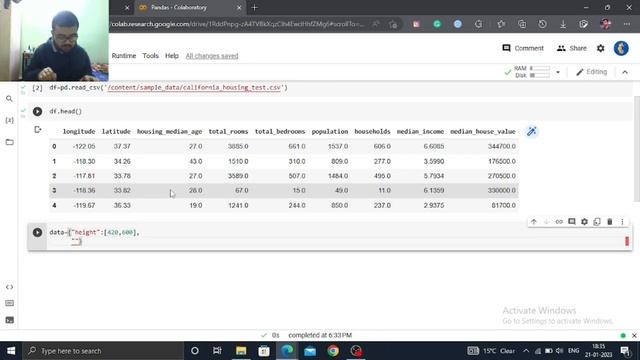Screen dimensions: 640x360
Task: Open browser downloads icon
Action: [x=563, y=24]
